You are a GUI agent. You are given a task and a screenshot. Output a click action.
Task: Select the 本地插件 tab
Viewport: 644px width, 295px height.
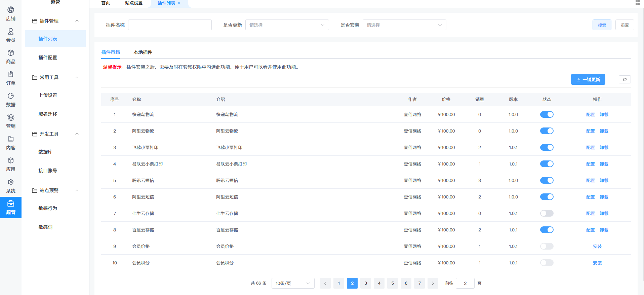(143, 52)
